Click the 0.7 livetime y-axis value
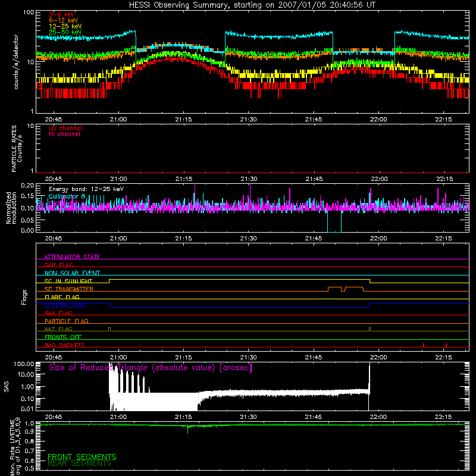The image size is (476, 476). pos(29,451)
